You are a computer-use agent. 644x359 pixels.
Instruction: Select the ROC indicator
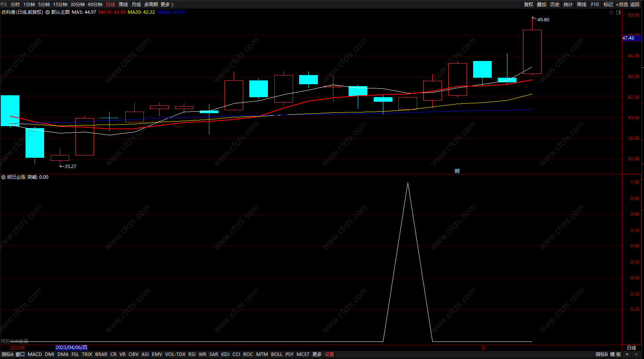point(248,354)
